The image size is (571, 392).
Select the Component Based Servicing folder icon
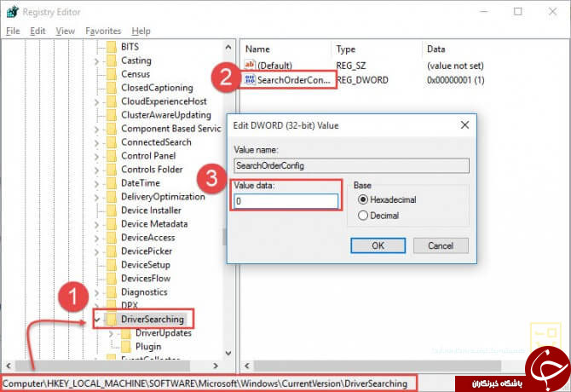pos(112,129)
